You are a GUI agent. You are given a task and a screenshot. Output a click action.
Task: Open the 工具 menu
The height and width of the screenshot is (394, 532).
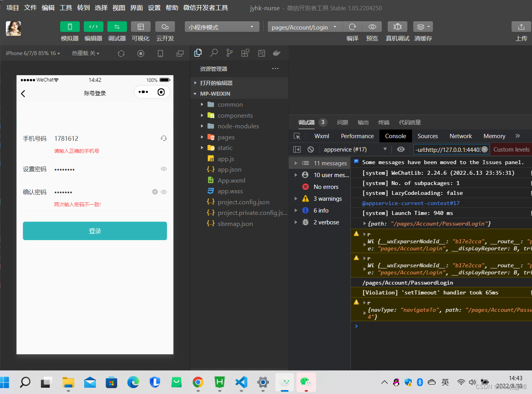pos(66,7)
